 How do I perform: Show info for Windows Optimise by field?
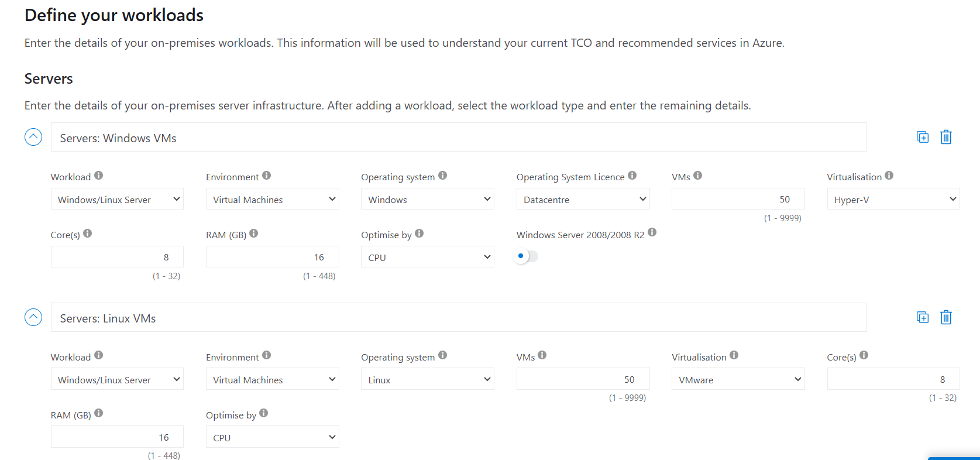(x=419, y=234)
